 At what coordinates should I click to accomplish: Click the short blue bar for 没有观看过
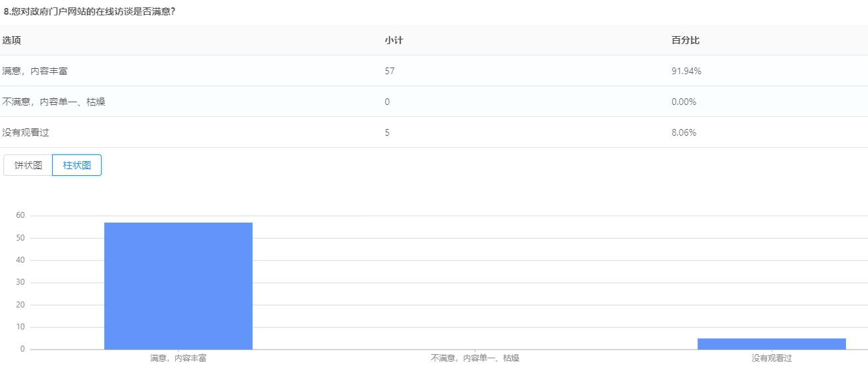pyautogui.click(x=771, y=344)
